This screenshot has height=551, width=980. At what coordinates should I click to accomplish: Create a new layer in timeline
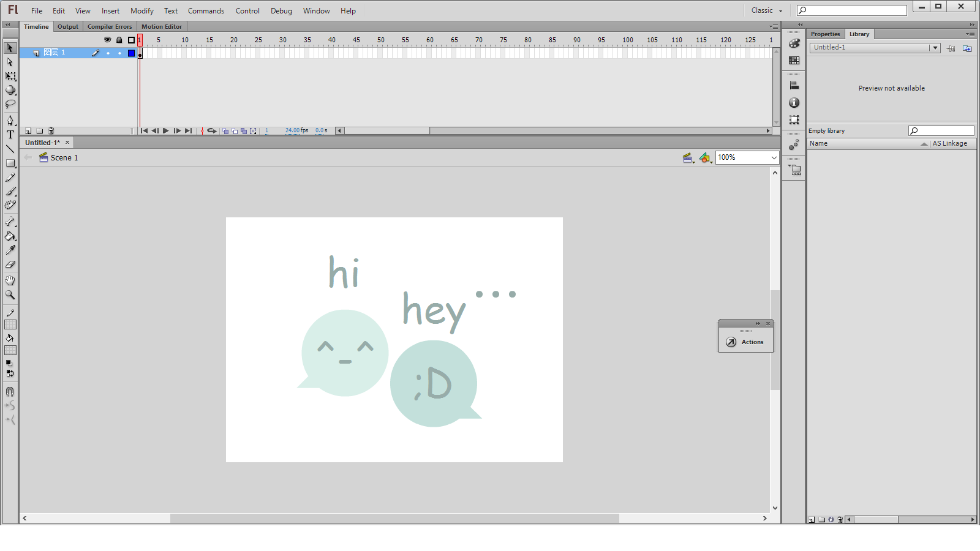(x=28, y=131)
